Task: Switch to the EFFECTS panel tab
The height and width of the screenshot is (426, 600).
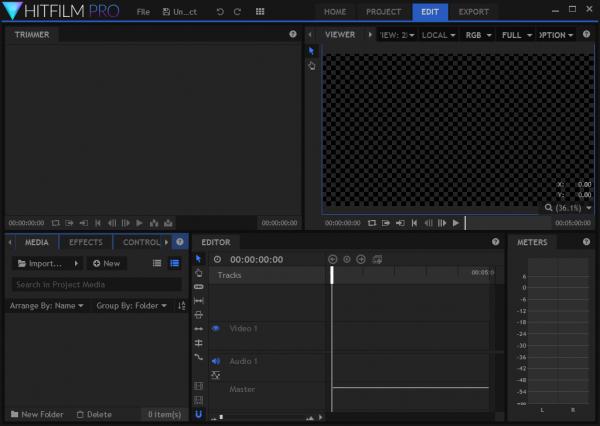Action: [86, 242]
